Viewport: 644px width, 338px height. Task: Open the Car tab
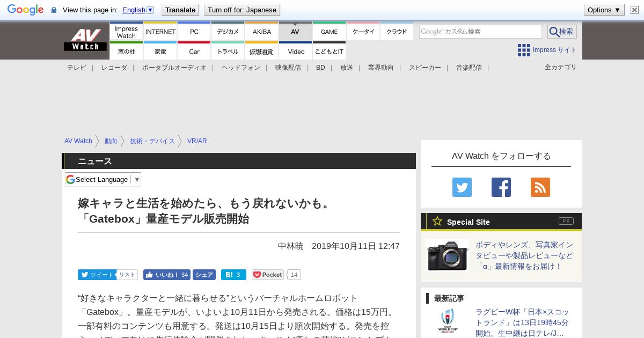pos(194,51)
